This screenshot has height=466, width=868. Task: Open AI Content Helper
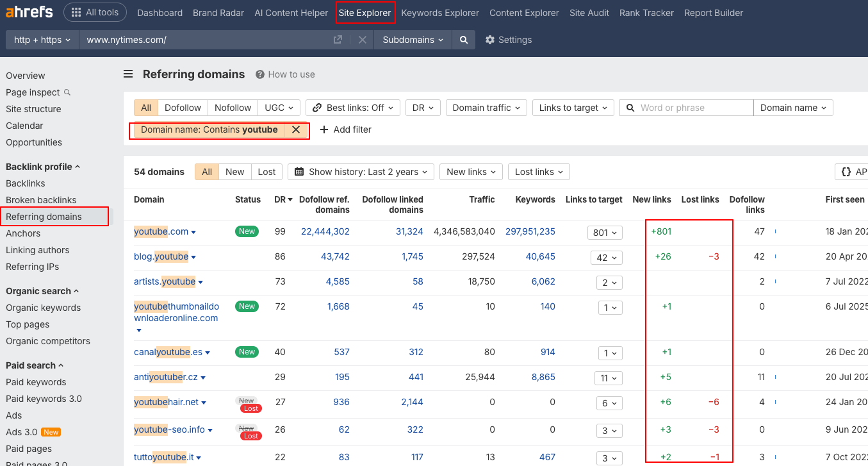click(x=291, y=13)
